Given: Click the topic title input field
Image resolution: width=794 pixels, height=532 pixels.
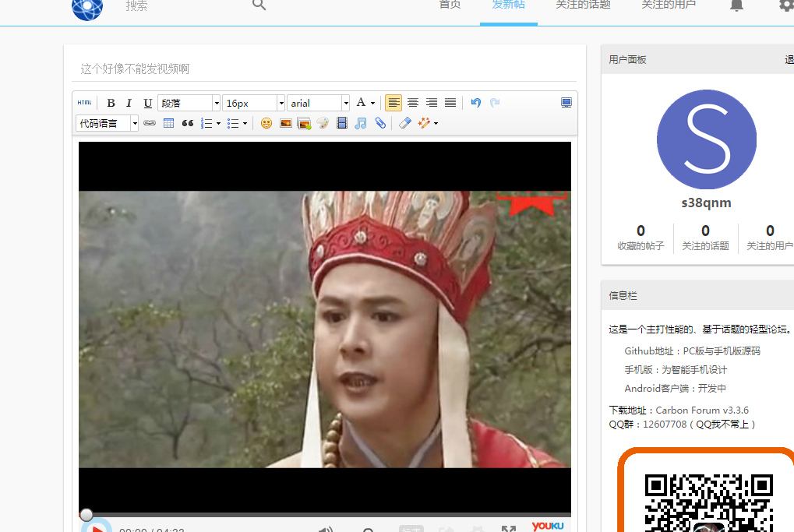Looking at the screenshot, I should coord(324,69).
